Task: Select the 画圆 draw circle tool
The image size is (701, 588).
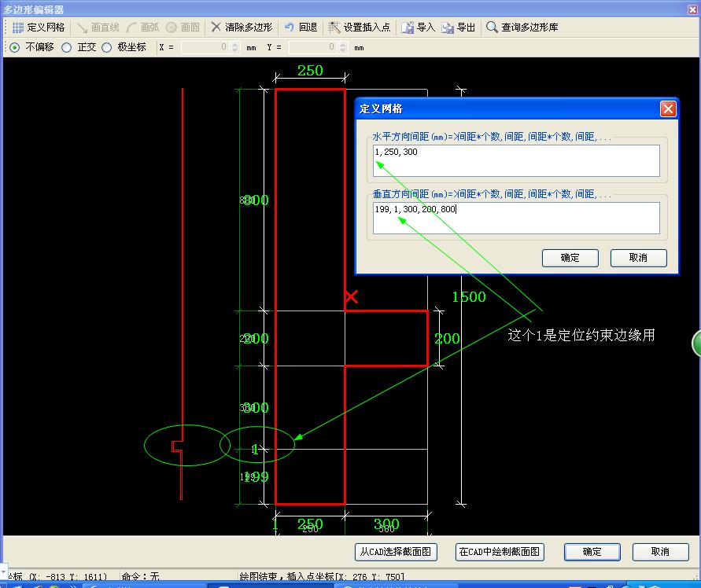Action: [x=183, y=28]
